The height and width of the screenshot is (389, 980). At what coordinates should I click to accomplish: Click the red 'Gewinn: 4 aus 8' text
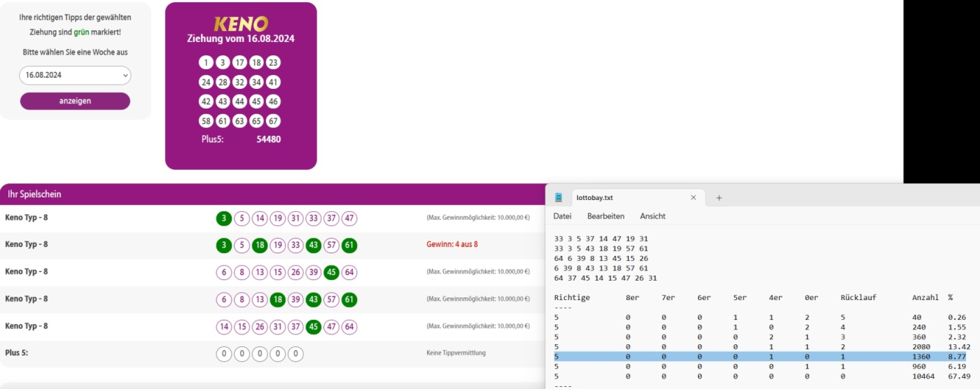[452, 244]
